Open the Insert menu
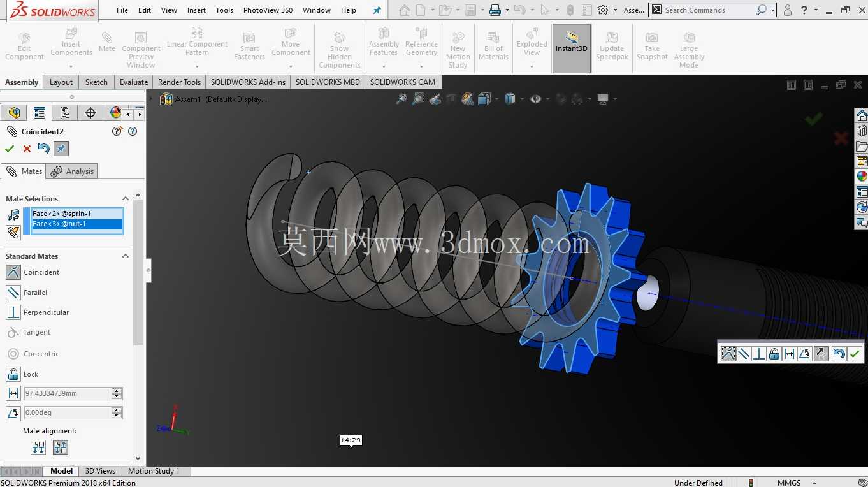The image size is (868, 487). click(x=196, y=10)
